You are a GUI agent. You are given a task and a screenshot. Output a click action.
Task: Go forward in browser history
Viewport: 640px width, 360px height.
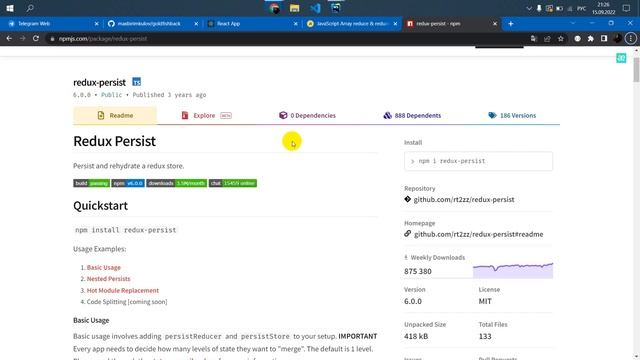pyautogui.click(x=22, y=38)
